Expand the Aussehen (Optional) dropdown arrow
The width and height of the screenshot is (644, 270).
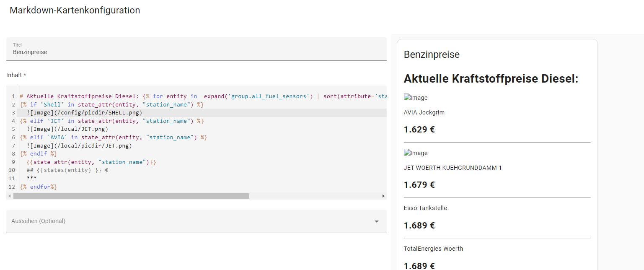point(377,221)
